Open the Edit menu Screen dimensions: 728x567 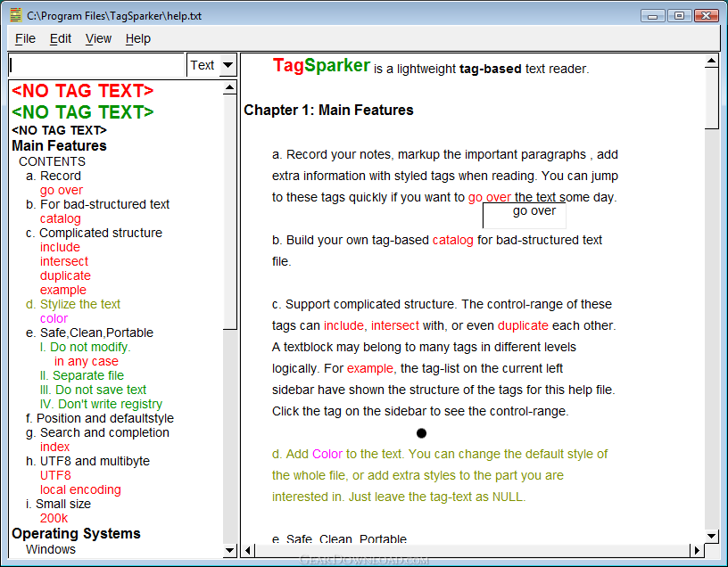coord(61,38)
